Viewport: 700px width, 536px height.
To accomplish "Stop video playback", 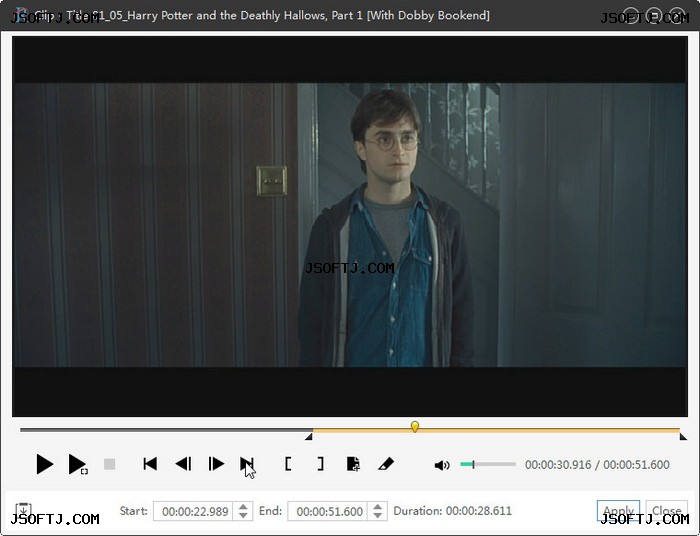I will (109, 464).
